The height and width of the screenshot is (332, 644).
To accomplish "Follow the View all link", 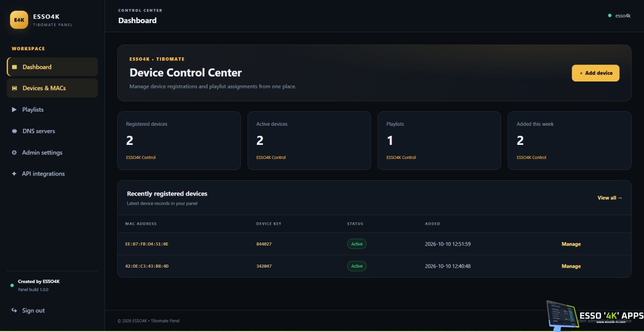I will [610, 198].
